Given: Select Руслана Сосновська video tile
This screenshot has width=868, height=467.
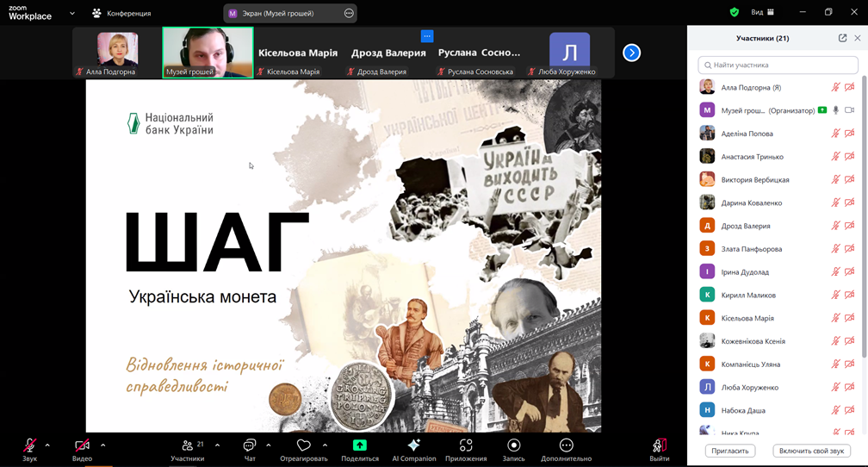Looking at the screenshot, I should 479,53.
